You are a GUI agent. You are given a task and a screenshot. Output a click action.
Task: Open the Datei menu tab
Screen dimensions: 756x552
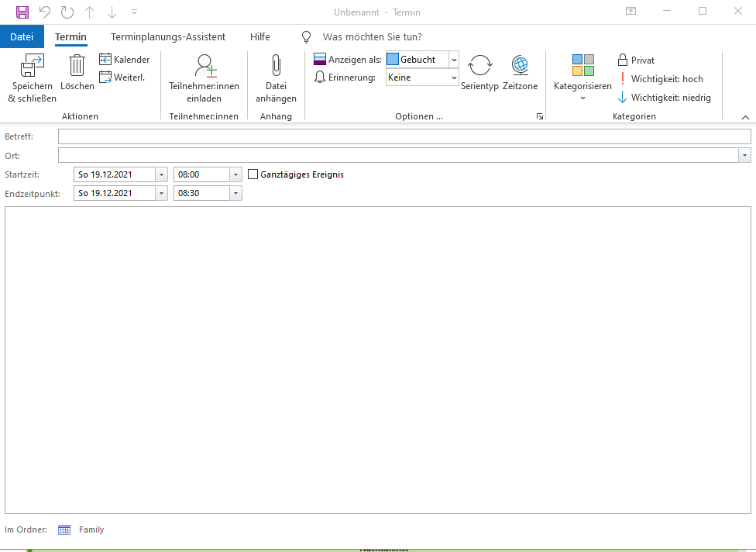[x=22, y=36]
